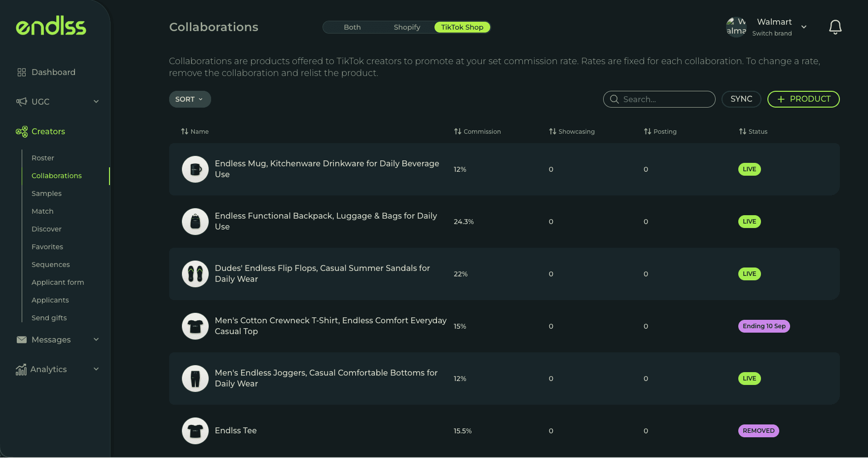Image resolution: width=868 pixels, height=458 pixels.
Task: Expand the Analytics menu chevron
Action: pyautogui.click(x=96, y=369)
